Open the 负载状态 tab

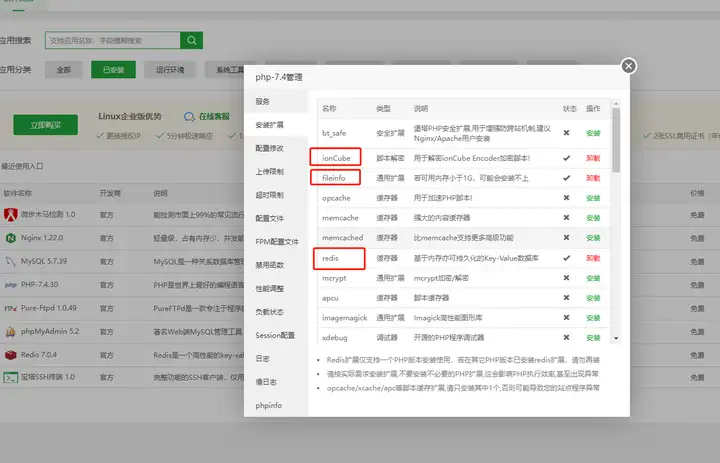coord(276,312)
